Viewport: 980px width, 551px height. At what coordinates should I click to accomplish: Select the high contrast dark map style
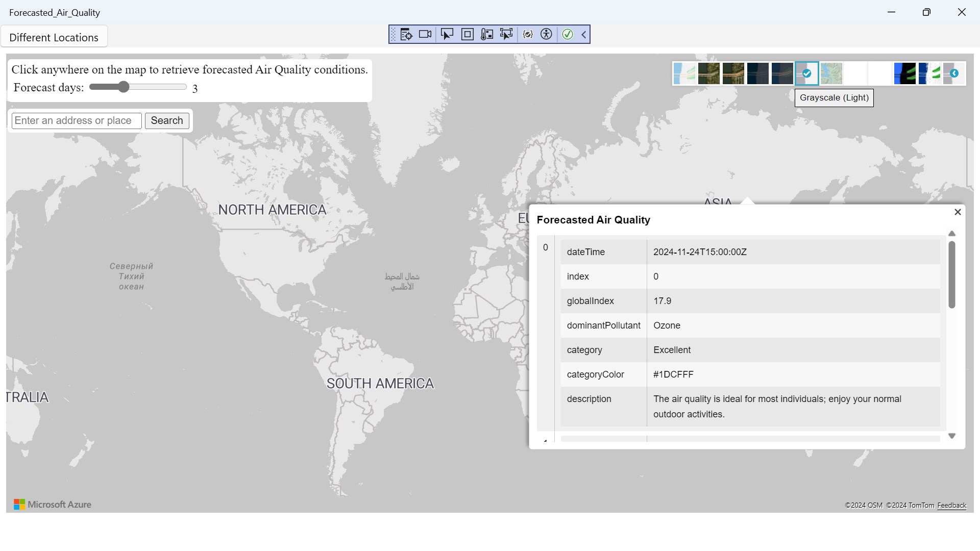905,73
